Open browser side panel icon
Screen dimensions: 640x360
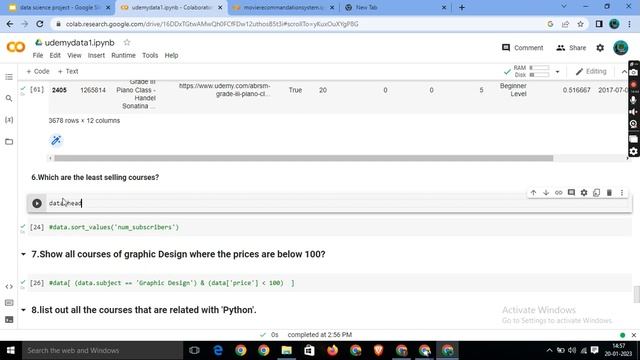point(599,24)
